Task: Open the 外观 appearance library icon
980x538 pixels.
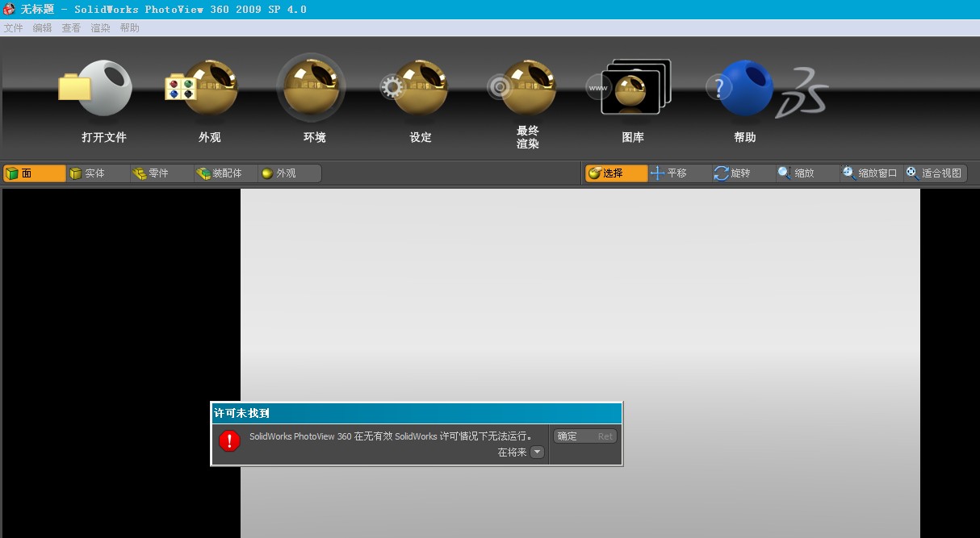Action: pos(202,89)
